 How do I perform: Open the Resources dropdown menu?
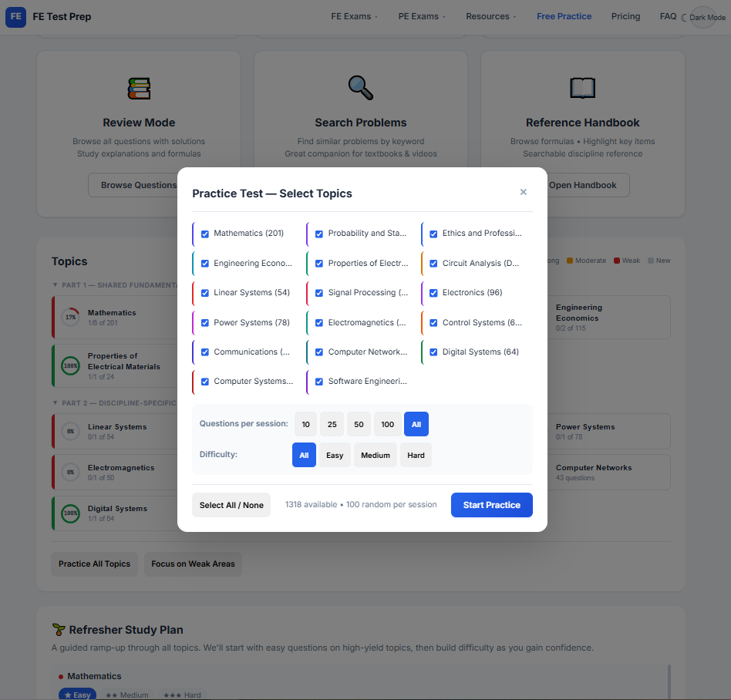coord(490,16)
